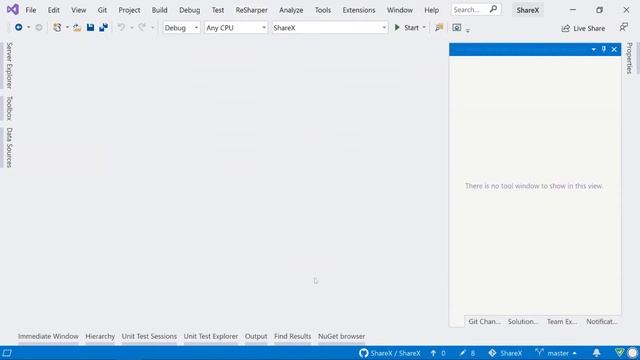Open the File menu

click(x=31, y=10)
